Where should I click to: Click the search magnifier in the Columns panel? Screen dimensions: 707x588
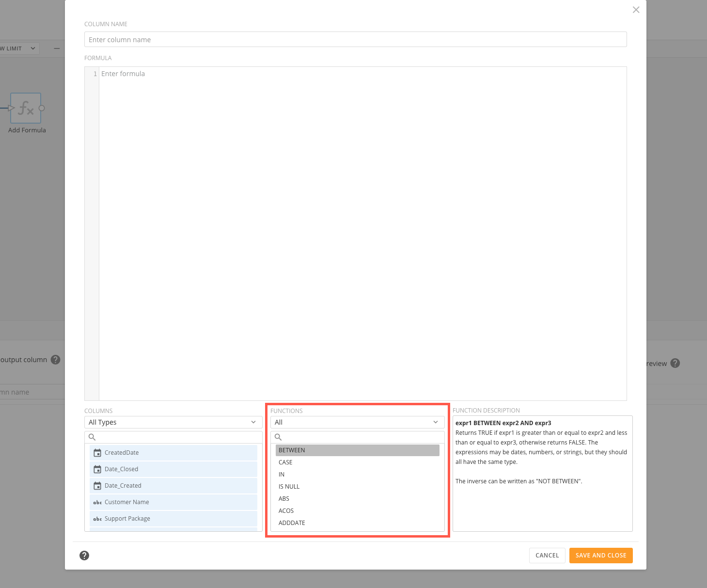click(x=92, y=437)
